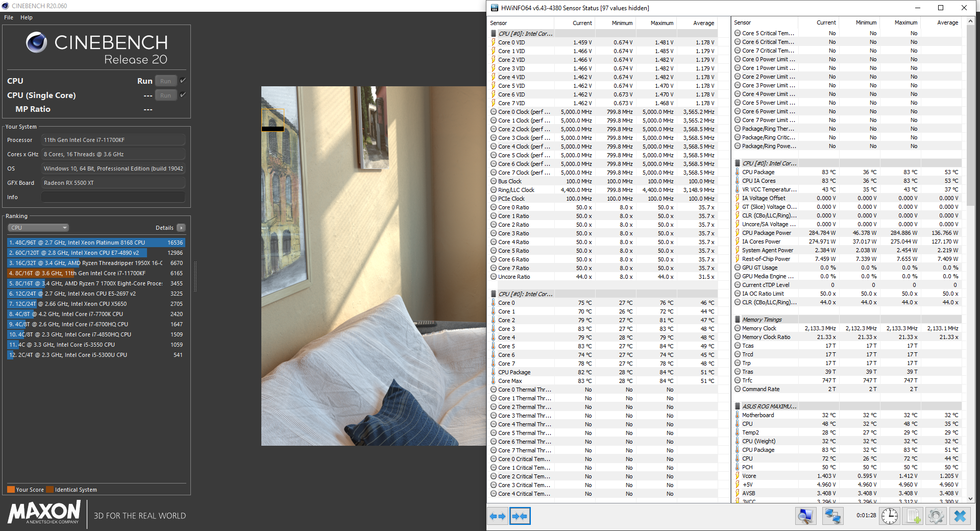Click the System Agent Power sensor label

coord(768,250)
